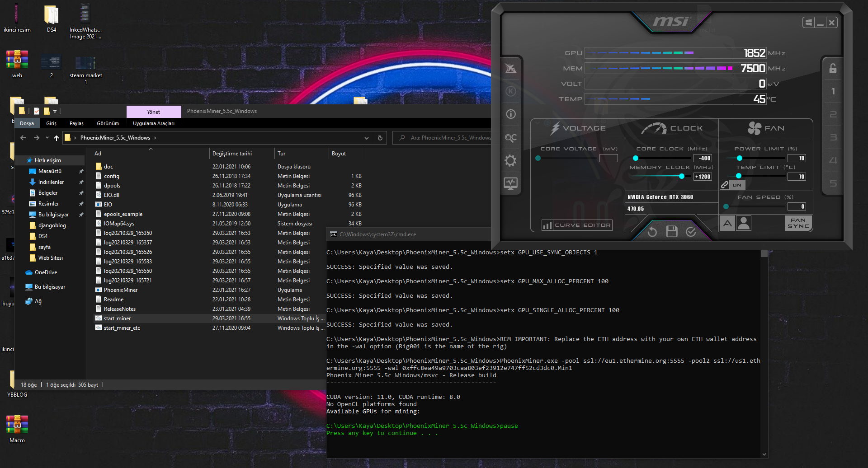Click the Yönet contextual tab
The width and height of the screenshot is (868, 468).
[154, 112]
